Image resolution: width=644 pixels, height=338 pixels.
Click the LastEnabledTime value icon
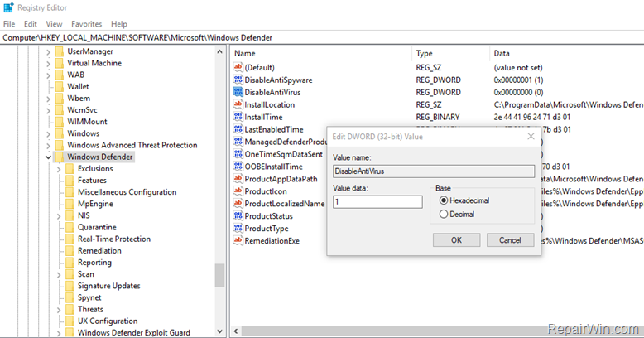click(x=238, y=129)
